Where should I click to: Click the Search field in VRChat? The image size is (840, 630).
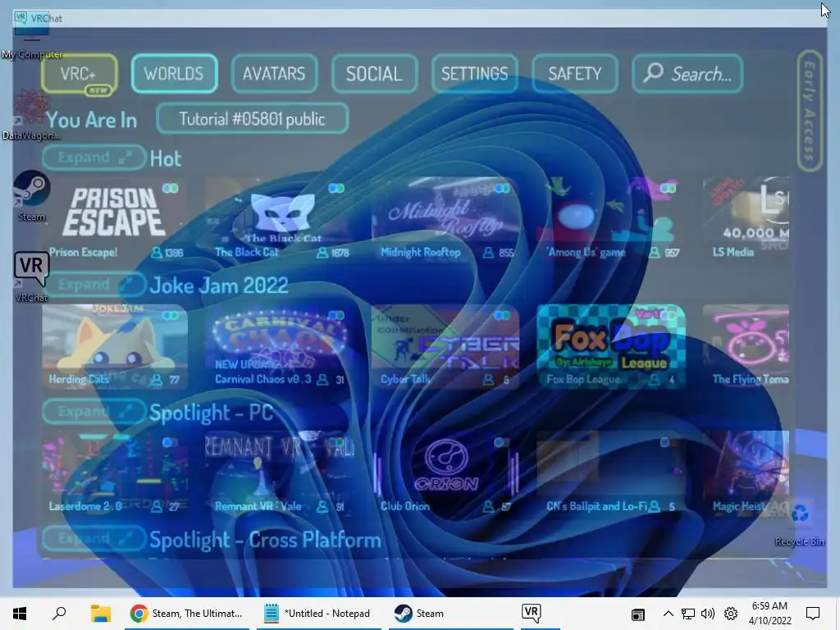[688, 73]
